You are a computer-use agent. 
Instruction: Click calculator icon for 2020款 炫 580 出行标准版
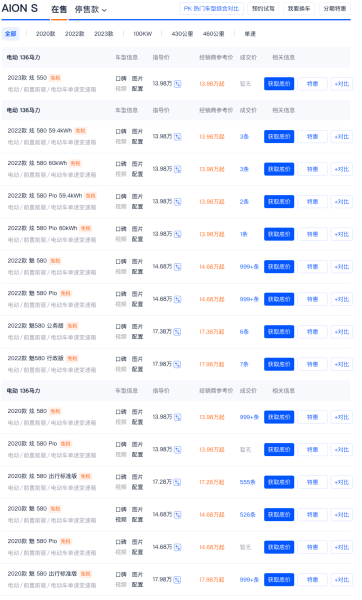click(178, 482)
